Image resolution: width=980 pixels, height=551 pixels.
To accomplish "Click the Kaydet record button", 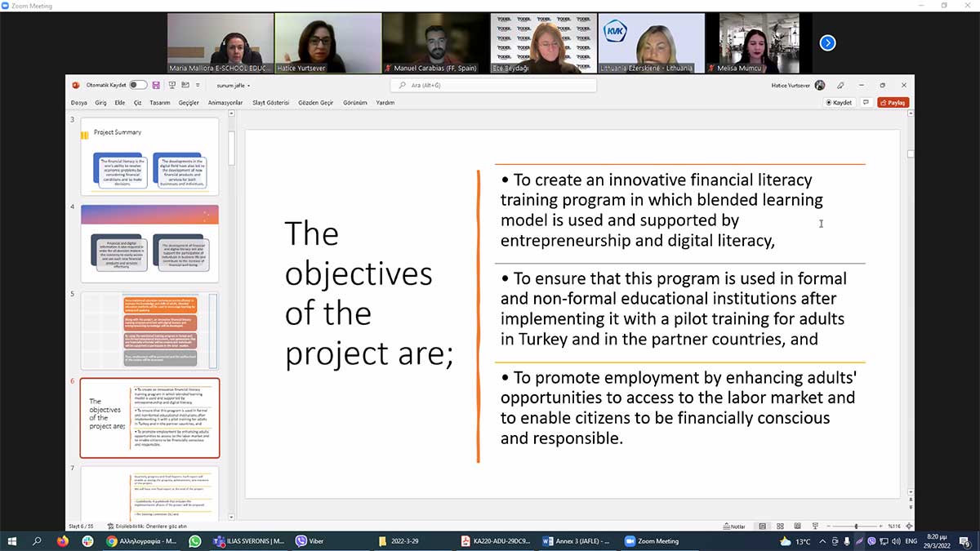I will click(x=840, y=103).
